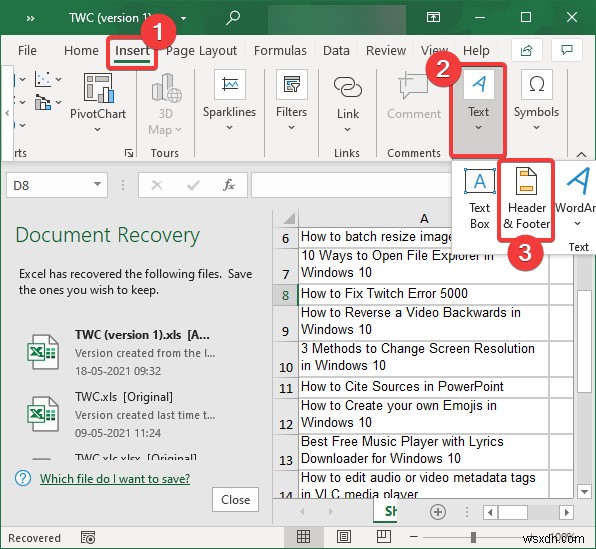Switch to Page Layout view
The height and width of the screenshot is (549, 596).
(x=344, y=537)
